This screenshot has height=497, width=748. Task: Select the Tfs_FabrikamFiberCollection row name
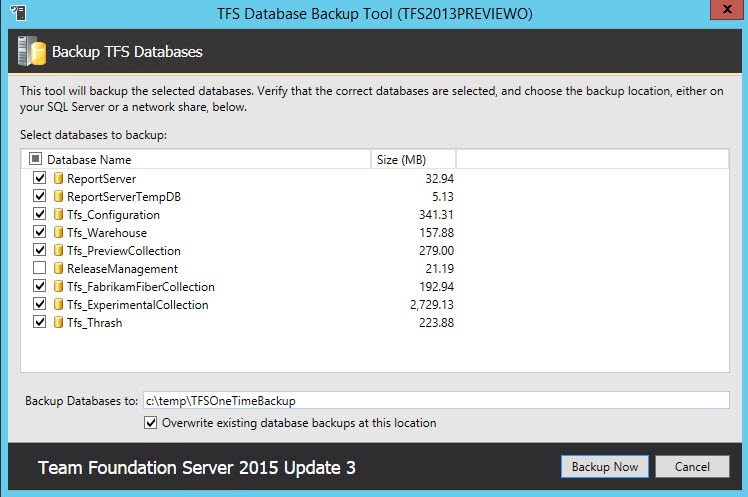click(x=141, y=287)
